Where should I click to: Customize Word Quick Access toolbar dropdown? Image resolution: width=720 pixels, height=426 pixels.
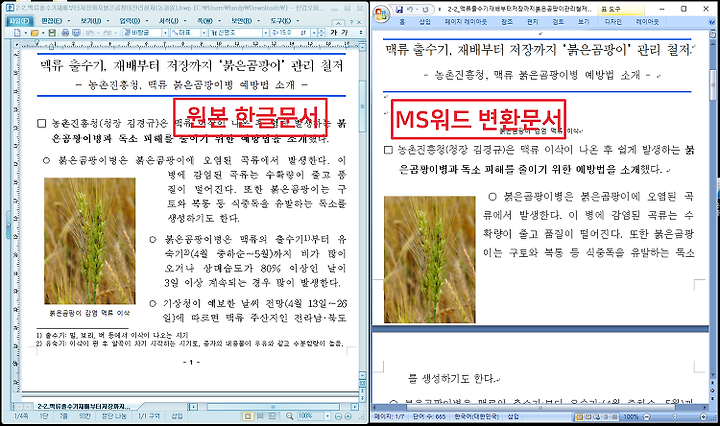[x=439, y=9]
